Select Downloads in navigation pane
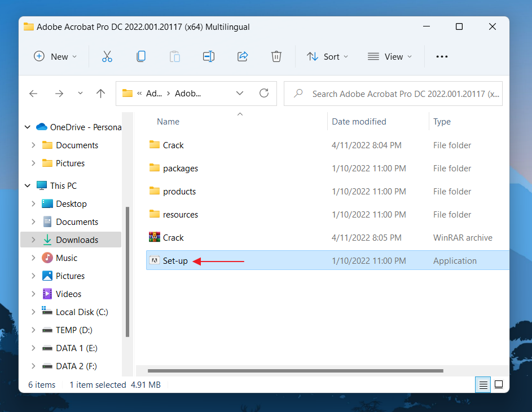532x412 pixels. point(71,240)
